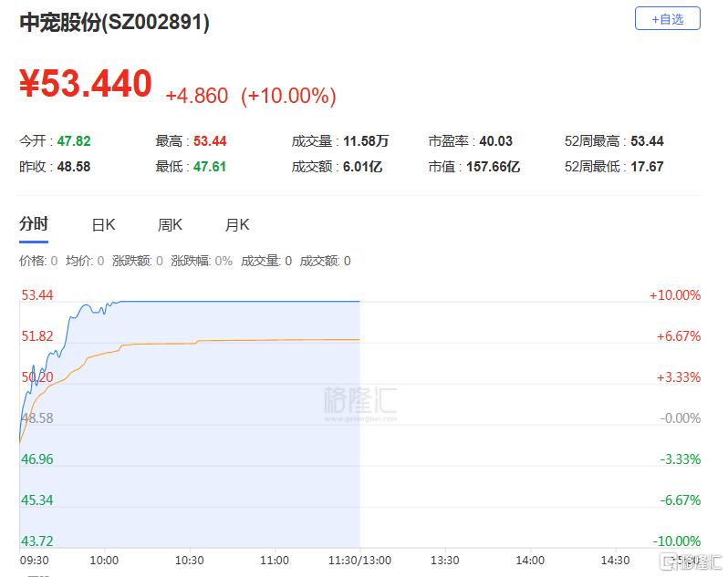Click the 11:30/13:00 midday axis marker
Viewport: 728px width, 577px height.
tap(359, 560)
